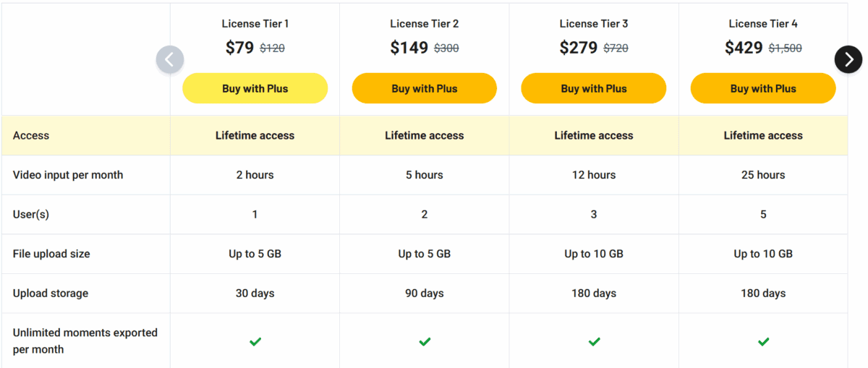Click the Video input per month label
The width and height of the screenshot is (868, 368).
68,175
